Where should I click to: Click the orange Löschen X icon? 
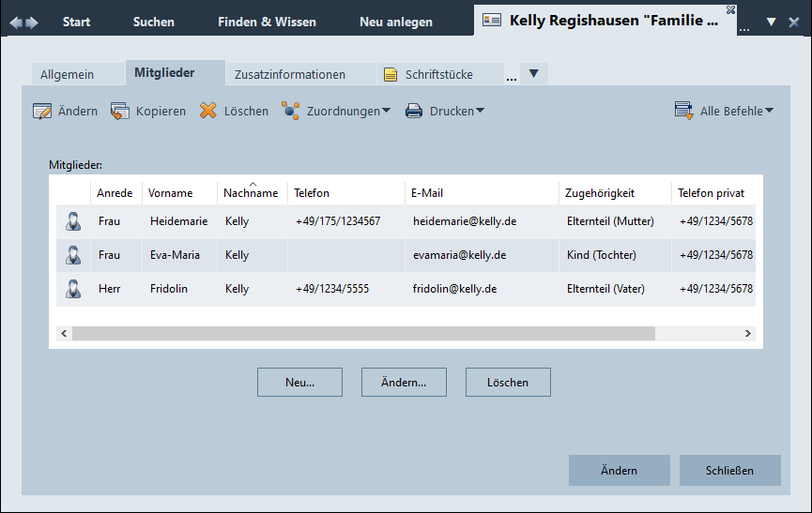click(x=208, y=112)
